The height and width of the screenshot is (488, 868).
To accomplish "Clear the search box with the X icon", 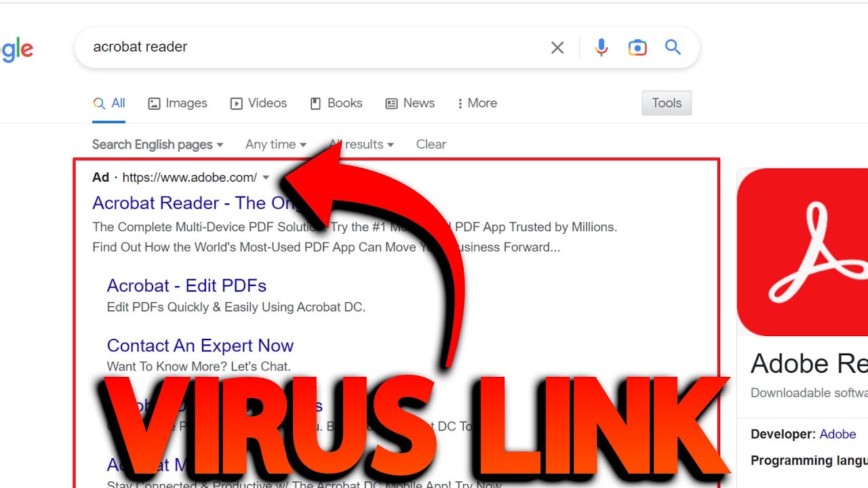I will tap(557, 47).
